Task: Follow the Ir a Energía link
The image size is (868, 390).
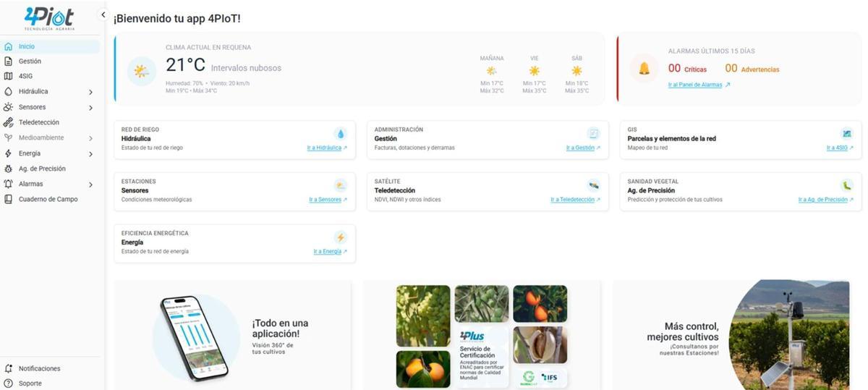Action: (x=330, y=252)
